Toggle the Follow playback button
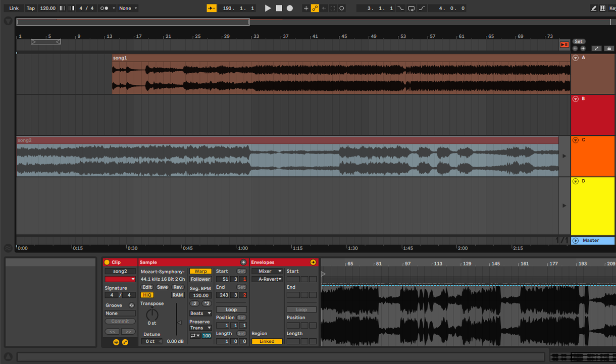 (212, 8)
